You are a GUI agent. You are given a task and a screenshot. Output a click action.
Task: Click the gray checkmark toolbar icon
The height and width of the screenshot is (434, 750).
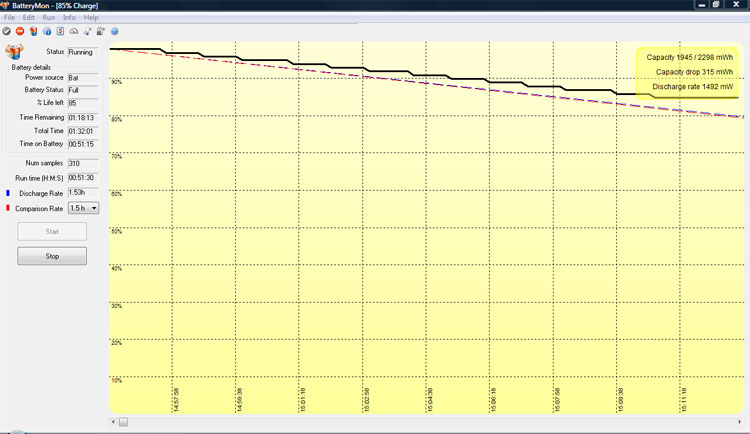pyautogui.click(x=6, y=31)
